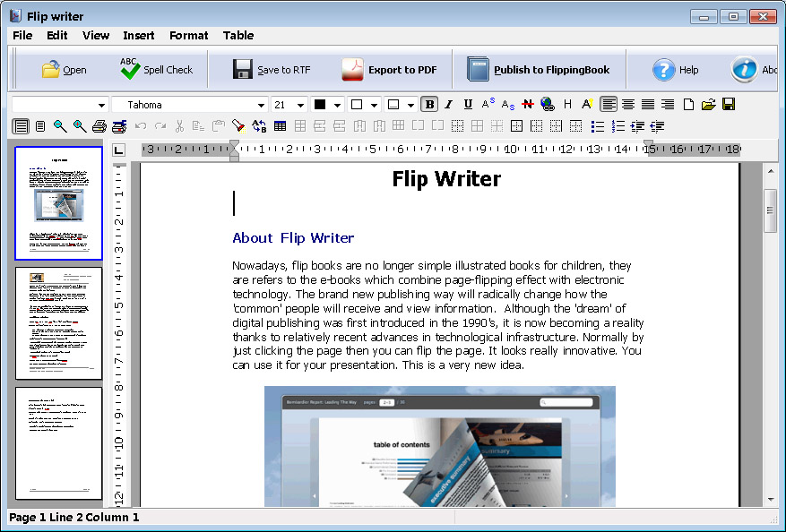Click the border color swatch
Viewport: 786px width, 532px height.
393,105
